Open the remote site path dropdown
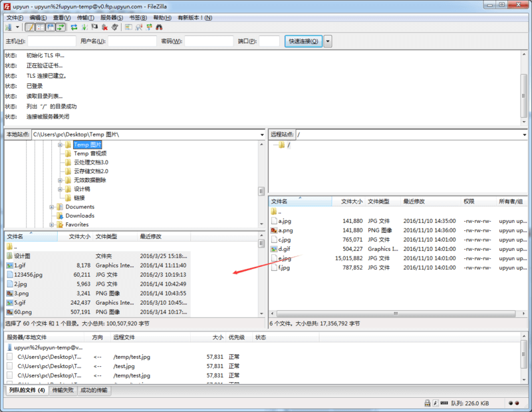Image resolution: width=532 pixels, height=412 pixels. tap(525, 135)
